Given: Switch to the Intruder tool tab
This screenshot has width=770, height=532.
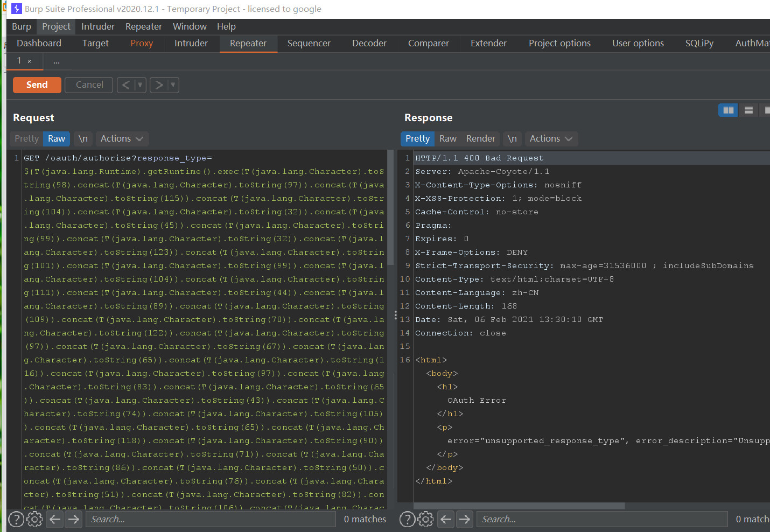Looking at the screenshot, I should [x=191, y=43].
